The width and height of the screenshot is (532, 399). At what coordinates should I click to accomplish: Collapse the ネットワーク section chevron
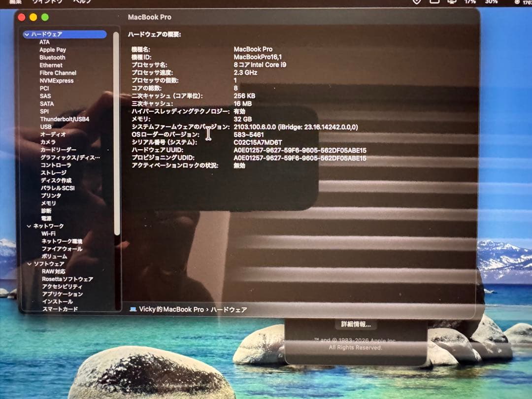pos(29,226)
